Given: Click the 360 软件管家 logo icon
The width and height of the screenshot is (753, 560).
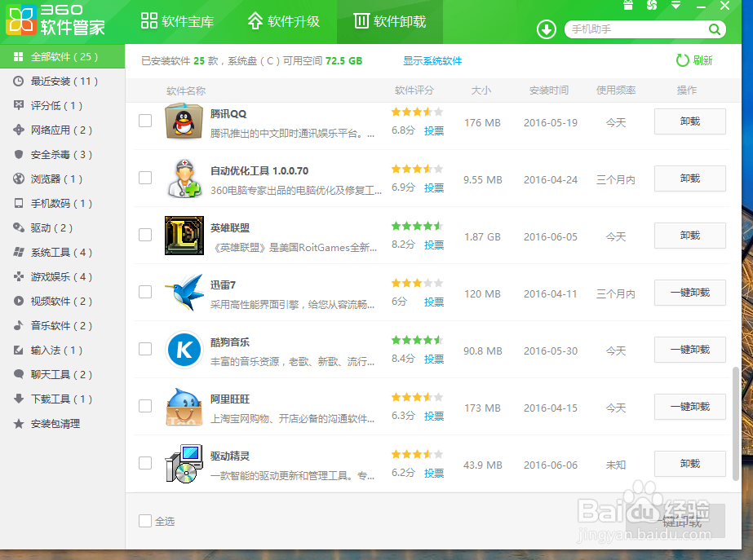Looking at the screenshot, I should coord(20,20).
